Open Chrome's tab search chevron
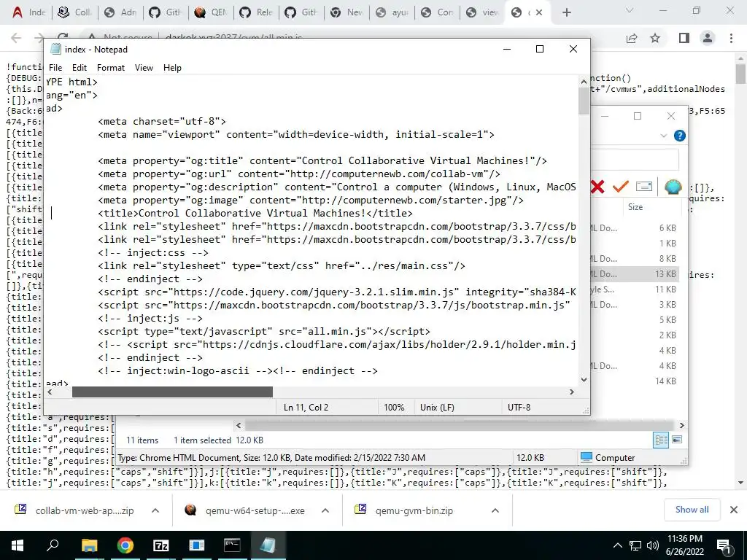Viewport: 747px width, 560px height. click(630, 10)
